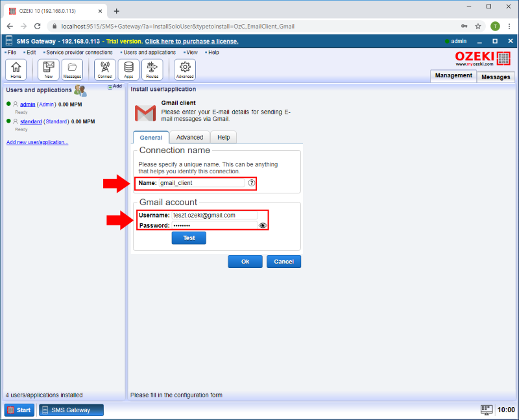The image size is (519, 420).
Task: Click the keyboard tray icon near clock
Action: pos(486,410)
